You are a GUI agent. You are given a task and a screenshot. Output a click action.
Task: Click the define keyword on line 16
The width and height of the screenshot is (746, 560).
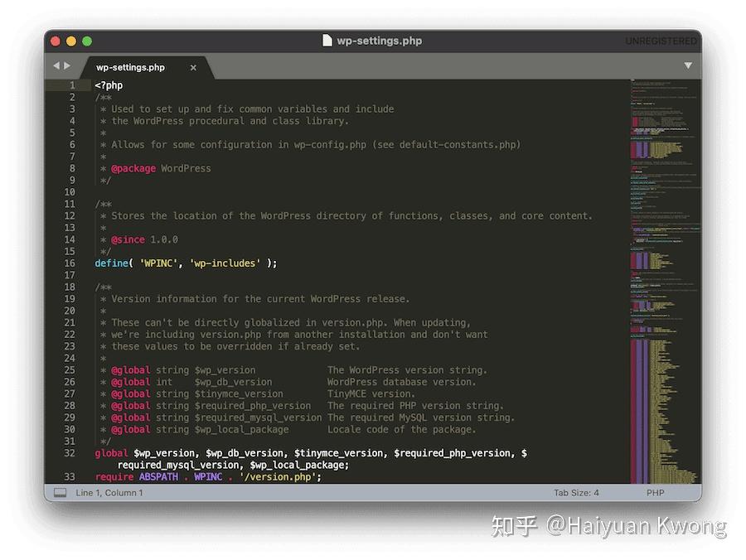click(112, 263)
